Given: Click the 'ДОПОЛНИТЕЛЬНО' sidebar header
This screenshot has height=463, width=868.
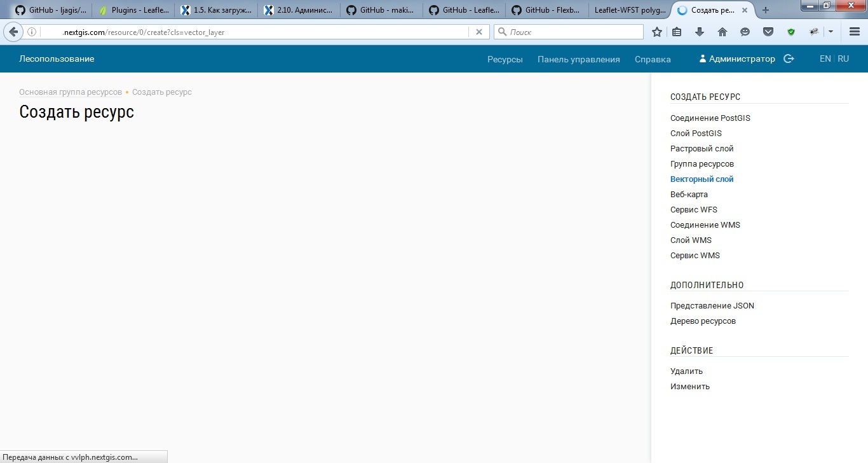Looking at the screenshot, I should 707,286.
